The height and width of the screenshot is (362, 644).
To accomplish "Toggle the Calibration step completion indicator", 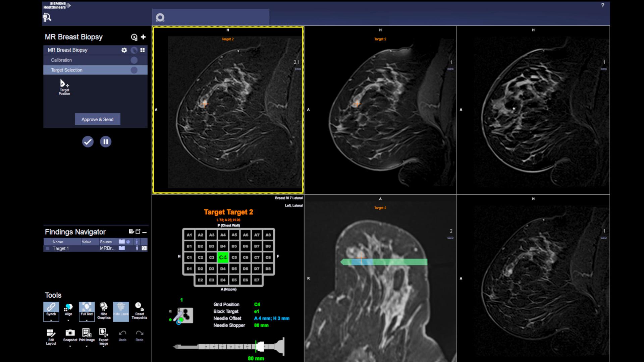I will coord(134,60).
